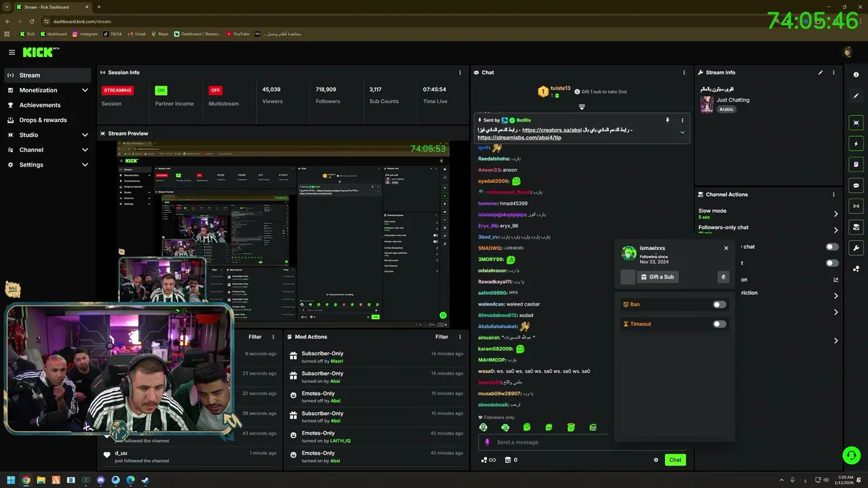Click the pencil icon in right rail
The width and height of the screenshot is (868, 488).
click(x=856, y=96)
